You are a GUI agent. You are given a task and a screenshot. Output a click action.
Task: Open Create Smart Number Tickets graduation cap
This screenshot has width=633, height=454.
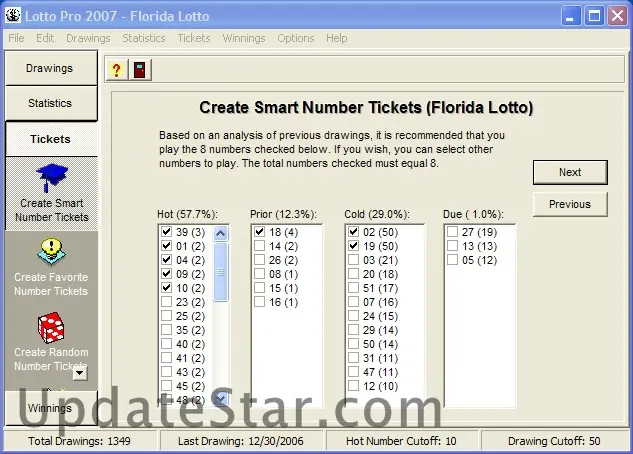[52, 178]
